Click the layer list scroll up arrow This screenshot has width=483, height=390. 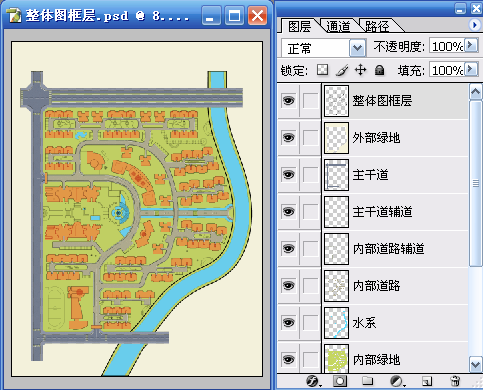(x=475, y=92)
